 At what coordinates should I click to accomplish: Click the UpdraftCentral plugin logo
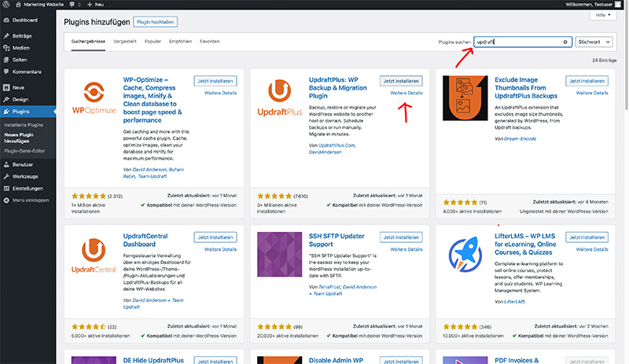tap(94, 256)
